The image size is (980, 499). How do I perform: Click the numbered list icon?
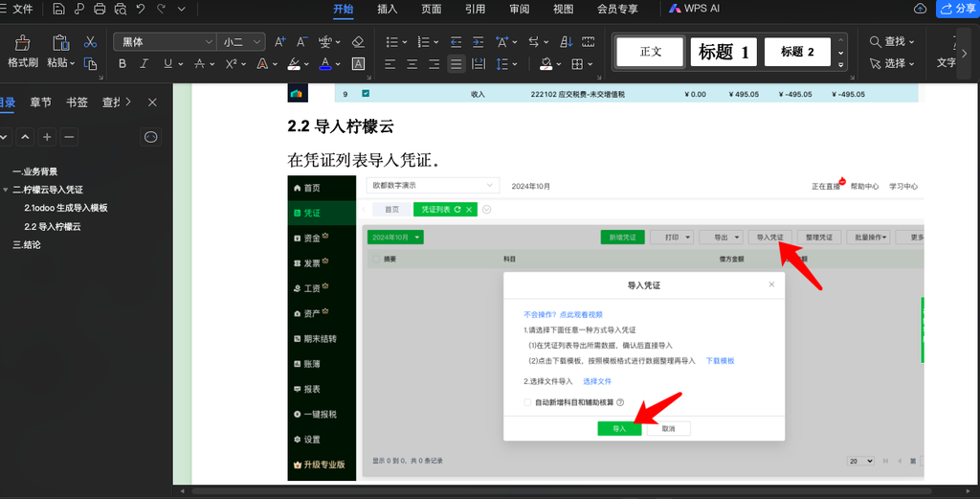[424, 42]
